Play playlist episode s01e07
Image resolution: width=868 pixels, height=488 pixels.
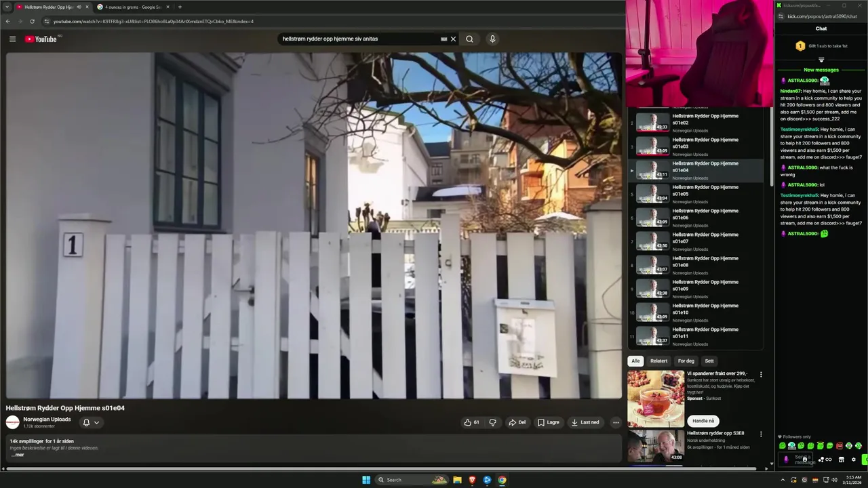(x=697, y=241)
